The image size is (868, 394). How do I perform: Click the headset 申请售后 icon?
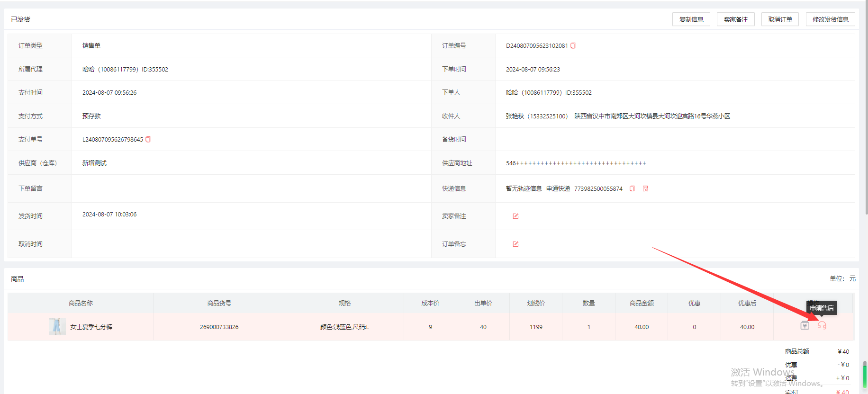tap(822, 326)
